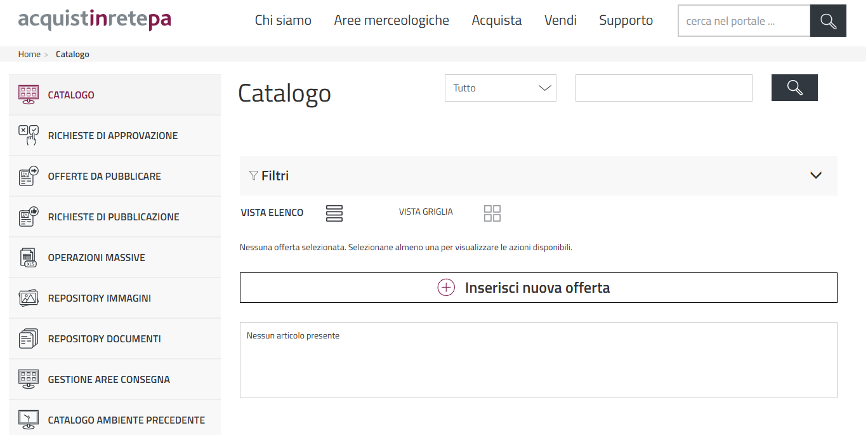Viewport: 868px width, 435px height.
Task: Open Richieste di Approvazione icon
Action: [x=29, y=135]
